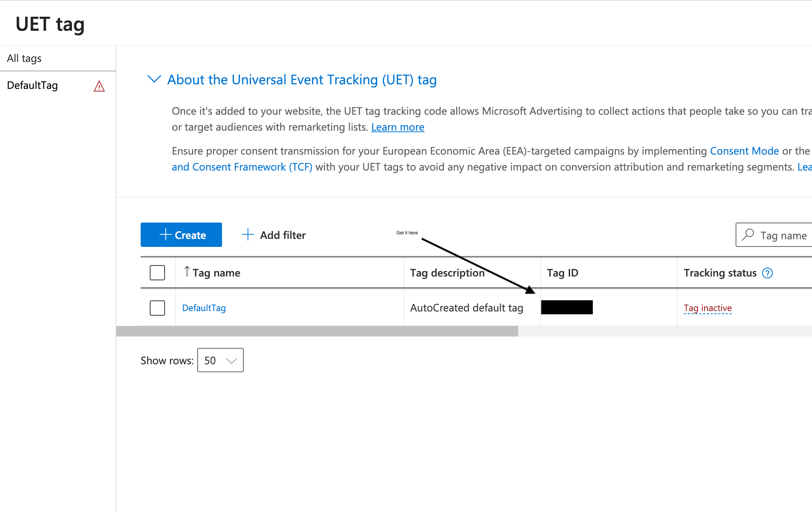Click the Tag inactive status link

pyautogui.click(x=707, y=308)
